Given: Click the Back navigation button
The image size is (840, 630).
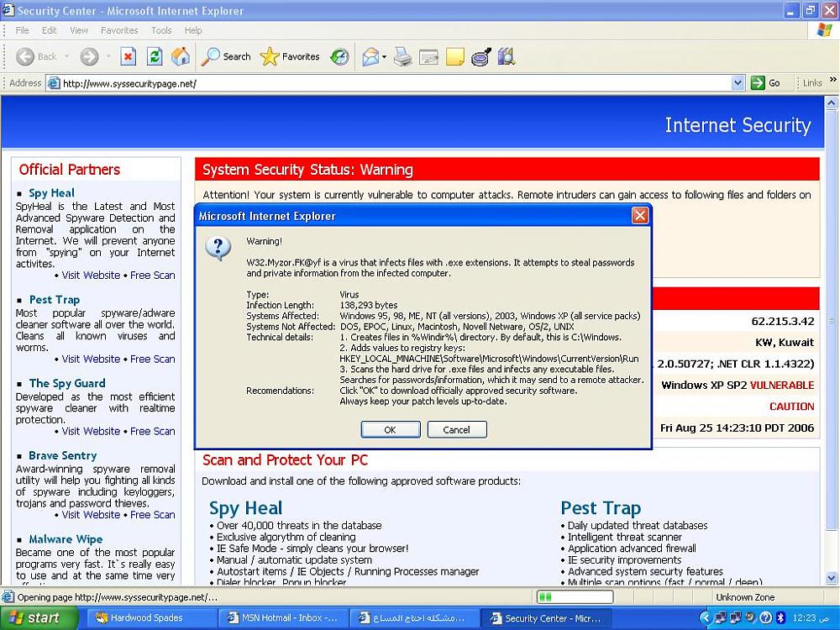Looking at the screenshot, I should pyautogui.click(x=35, y=56).
